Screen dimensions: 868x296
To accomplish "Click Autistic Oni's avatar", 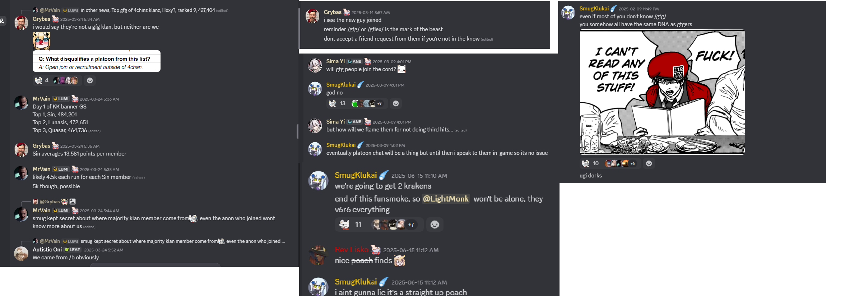I will pos(21,253).
